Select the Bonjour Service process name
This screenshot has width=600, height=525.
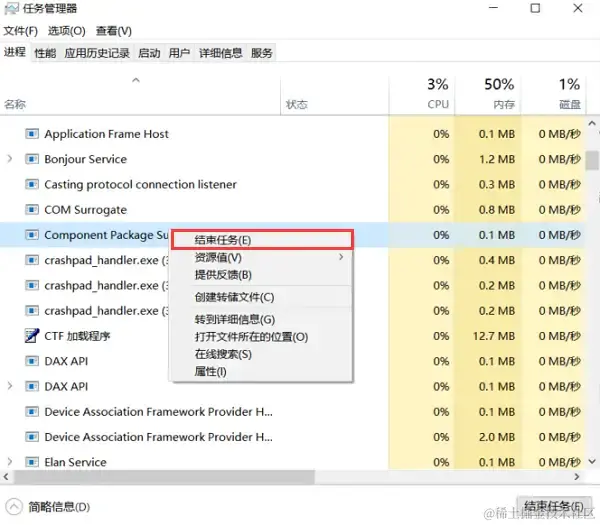pos(85,159)
